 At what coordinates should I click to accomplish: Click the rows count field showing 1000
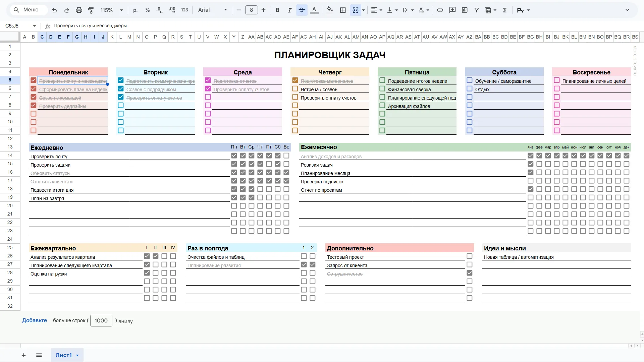[101, 321]
